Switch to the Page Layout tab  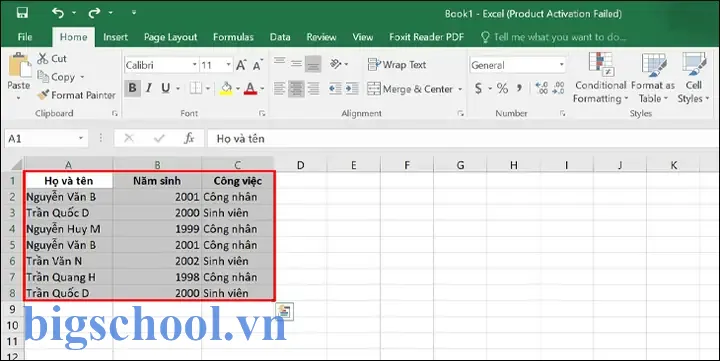tap(170, 37)
